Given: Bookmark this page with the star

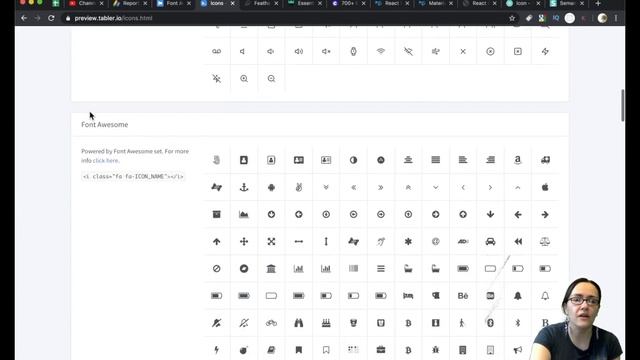Looking at the screenshot, I should point(512,18).
